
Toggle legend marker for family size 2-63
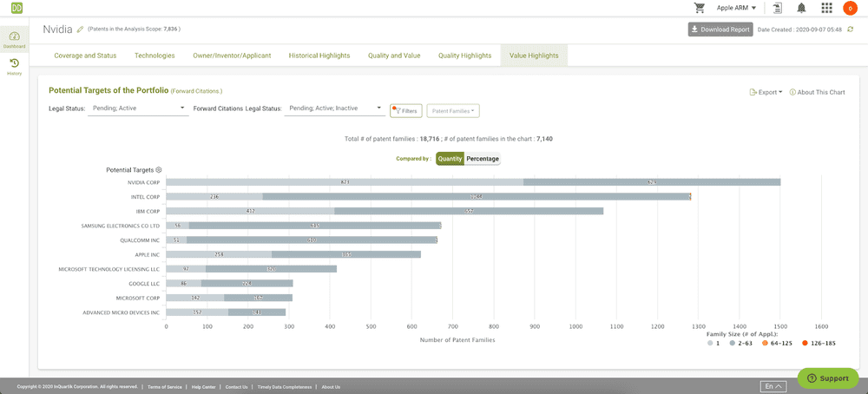point(733,344)
